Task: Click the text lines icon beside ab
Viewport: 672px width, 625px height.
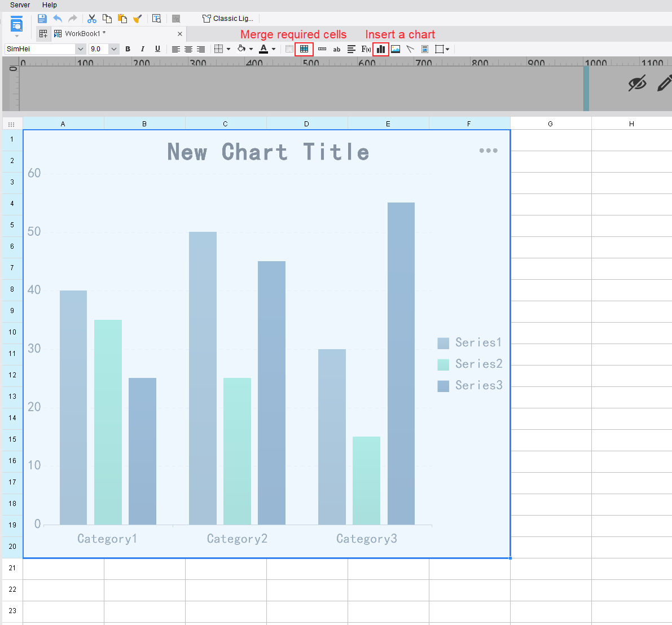Action: 352,49
